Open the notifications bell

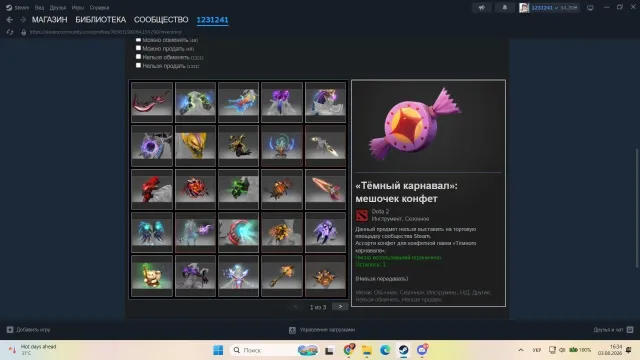(504, 7)
